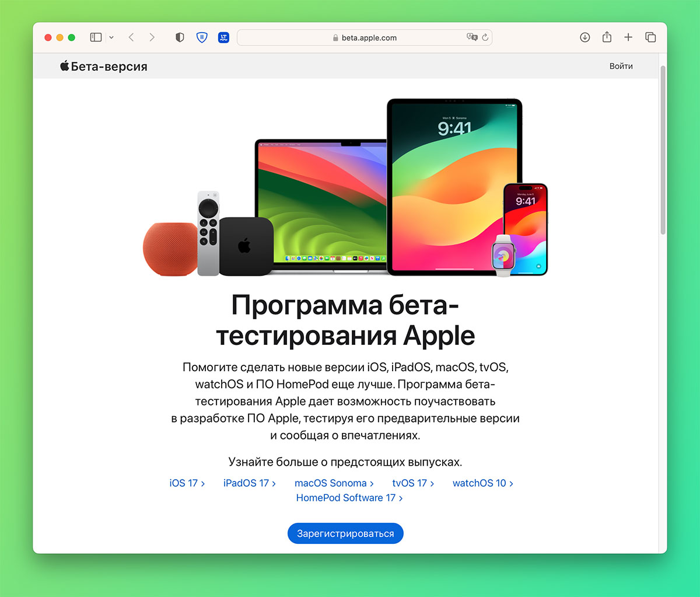Click the Зарегистрироваться button
Image resolution: width=700 pixels, height=597 pixels.
(x=345, y=533)
